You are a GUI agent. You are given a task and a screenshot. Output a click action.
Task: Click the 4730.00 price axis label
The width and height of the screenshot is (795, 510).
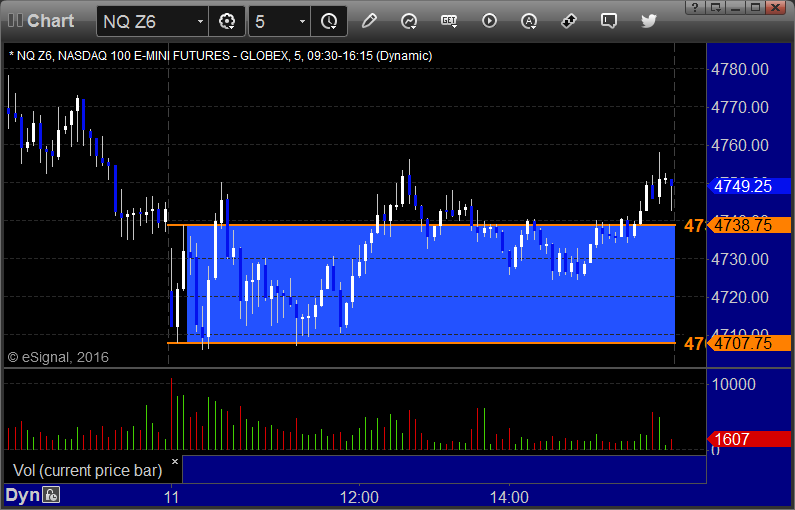tap(740, 260)
